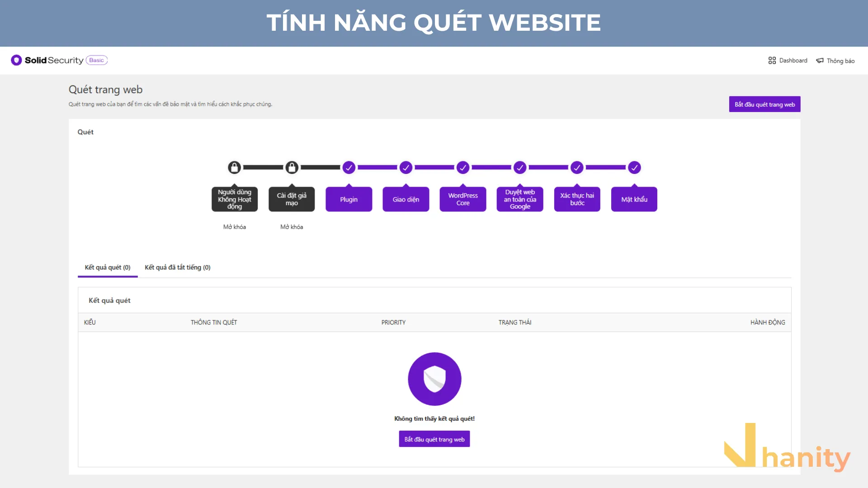Click the checkmark above Xác thực hai bước

click(x=577, y=168)
